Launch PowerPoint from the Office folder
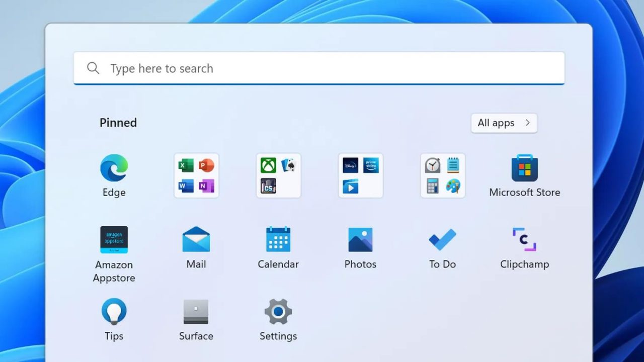Screen dimensions: 644x362 pyautogui.click(x=207, y=165)
